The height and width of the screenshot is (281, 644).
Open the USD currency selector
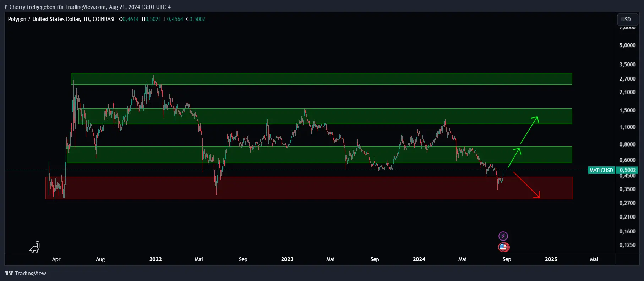click(627, 20)
